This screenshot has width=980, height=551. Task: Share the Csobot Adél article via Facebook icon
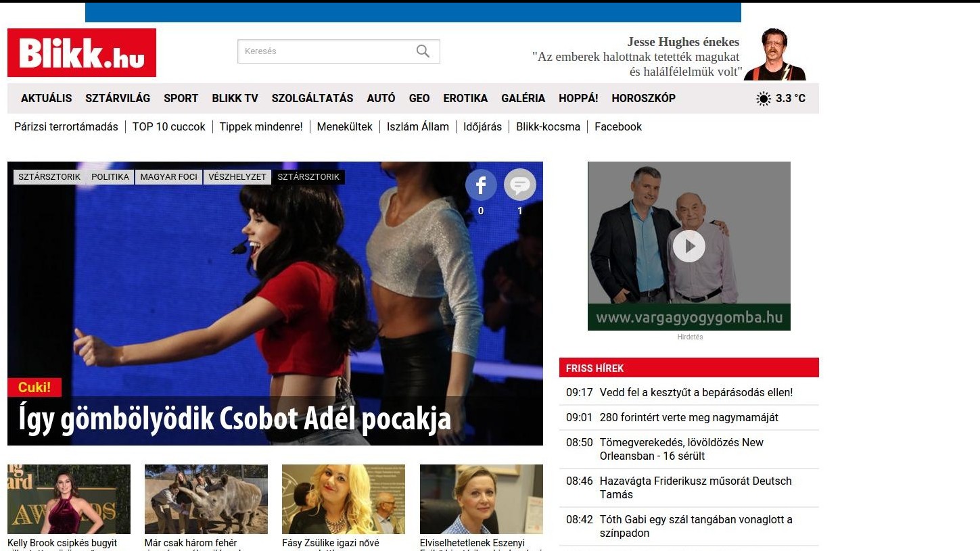pyautogui.click(x=481, y=184)
